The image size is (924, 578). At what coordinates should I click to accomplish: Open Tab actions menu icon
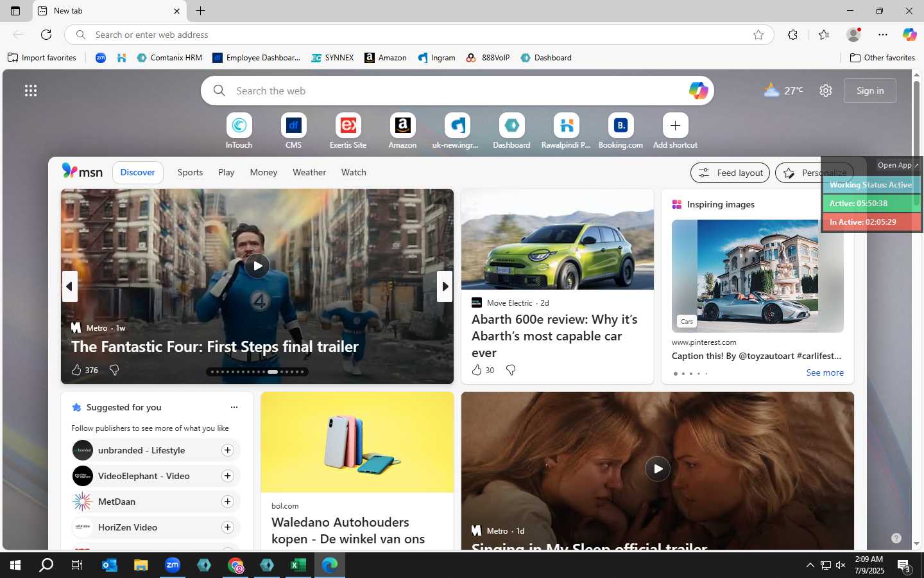(x=15, y=11)
